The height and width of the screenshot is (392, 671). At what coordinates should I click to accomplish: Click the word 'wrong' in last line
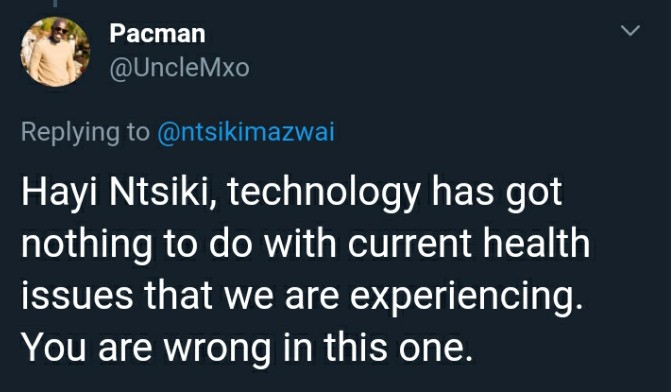218,349
